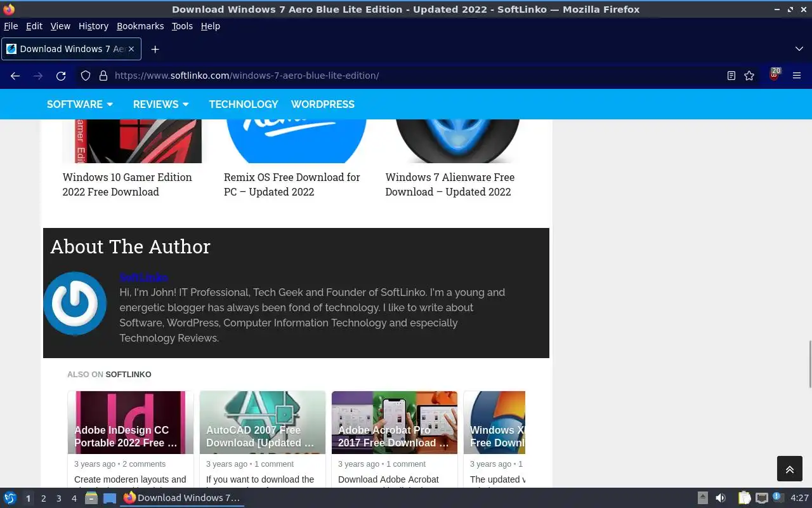Viewport: 812px width, 508px height.
Task: Open Remix OS Free Download for PC link
Action: [292, 184]
